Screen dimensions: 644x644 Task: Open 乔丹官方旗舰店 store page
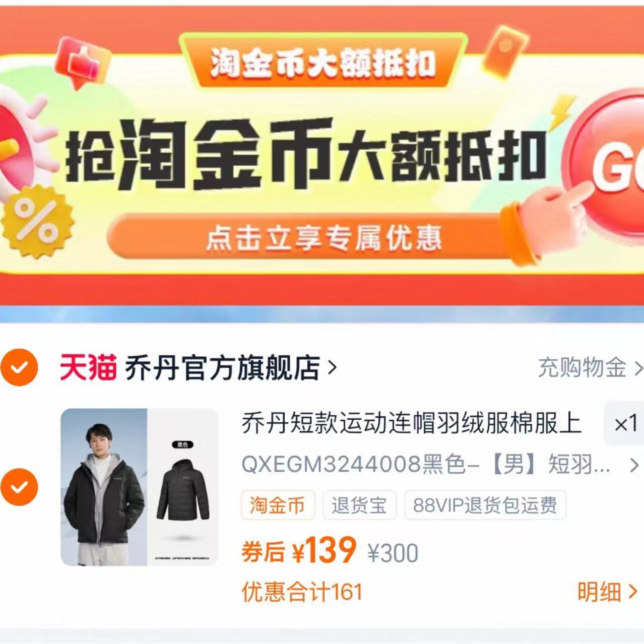[x=222, y=367]
